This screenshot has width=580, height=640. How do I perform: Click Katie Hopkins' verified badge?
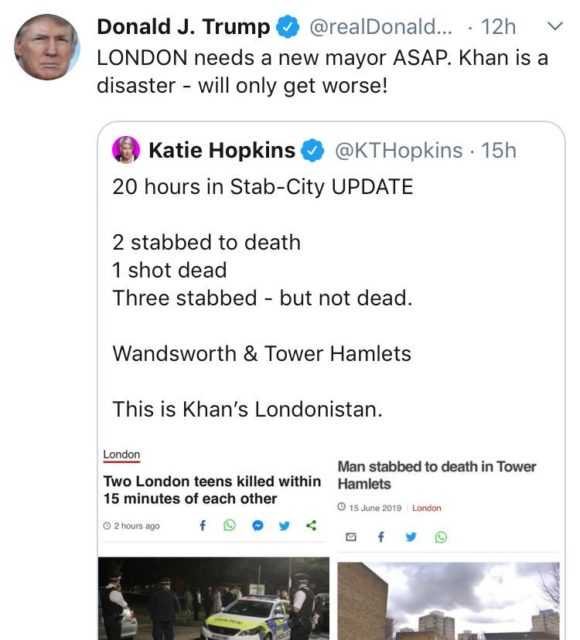point(312,150)
